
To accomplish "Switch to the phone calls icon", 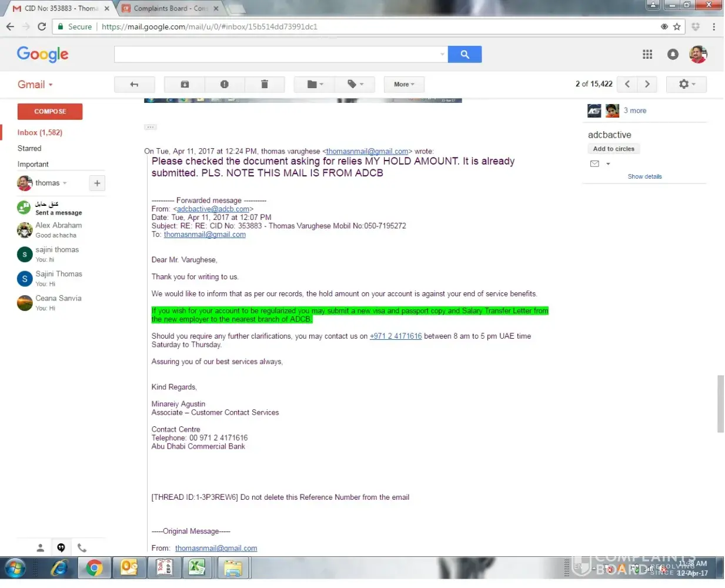I will click(82, 547).
